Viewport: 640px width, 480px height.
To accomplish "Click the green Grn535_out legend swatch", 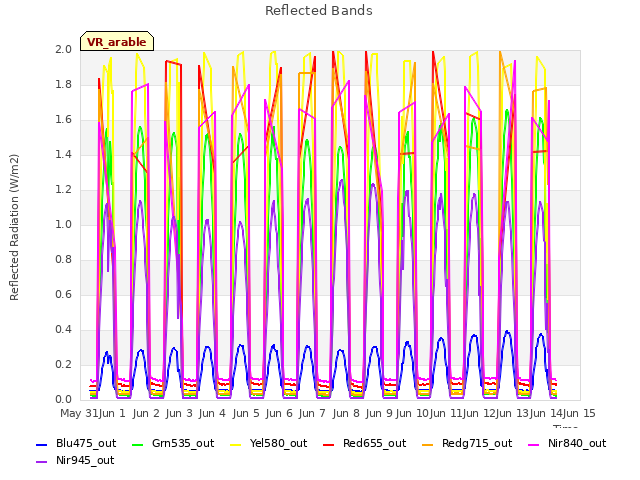I will [138, 444].
